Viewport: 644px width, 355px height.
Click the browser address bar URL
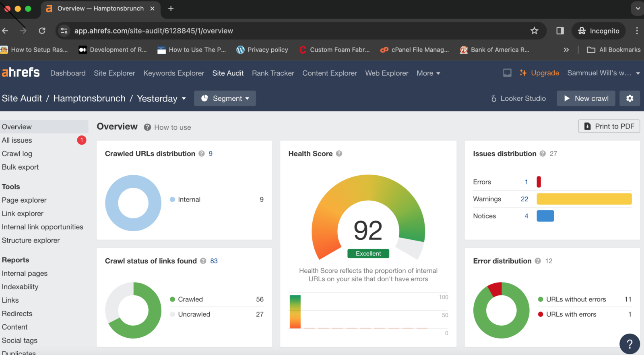click(x=154, y=31)
